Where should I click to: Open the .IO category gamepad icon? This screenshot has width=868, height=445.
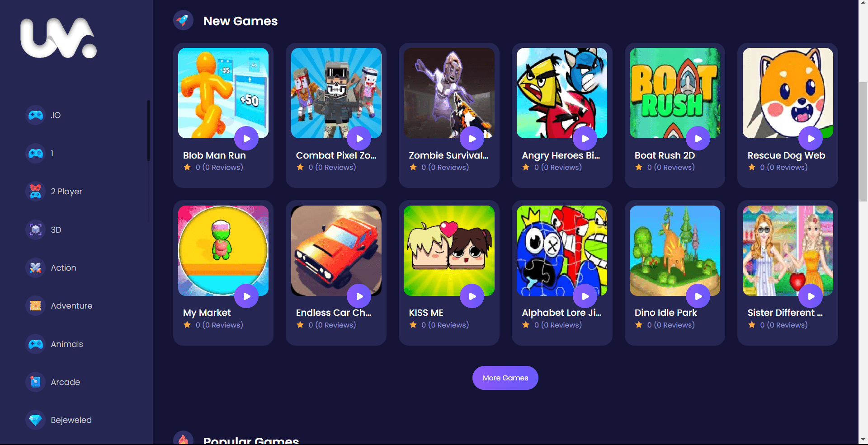point(36,115)
